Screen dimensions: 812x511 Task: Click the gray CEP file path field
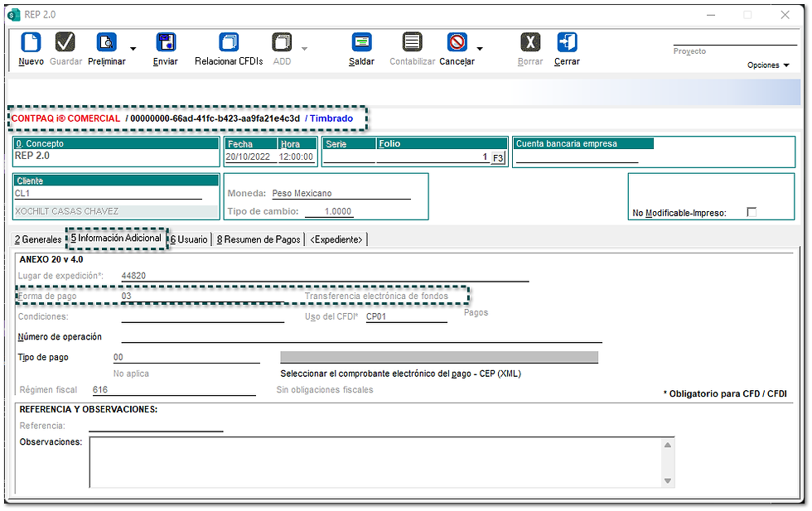[439, 357]
